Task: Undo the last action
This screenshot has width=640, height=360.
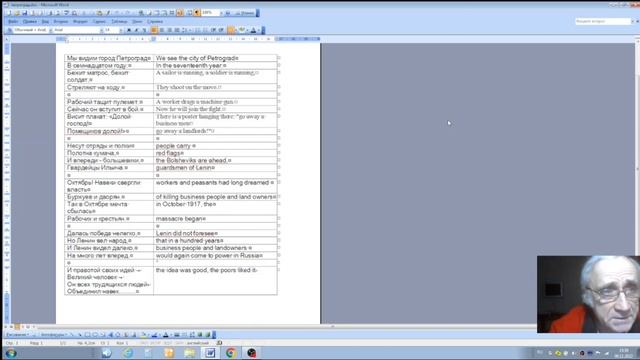Action: (x=118, y=13)
